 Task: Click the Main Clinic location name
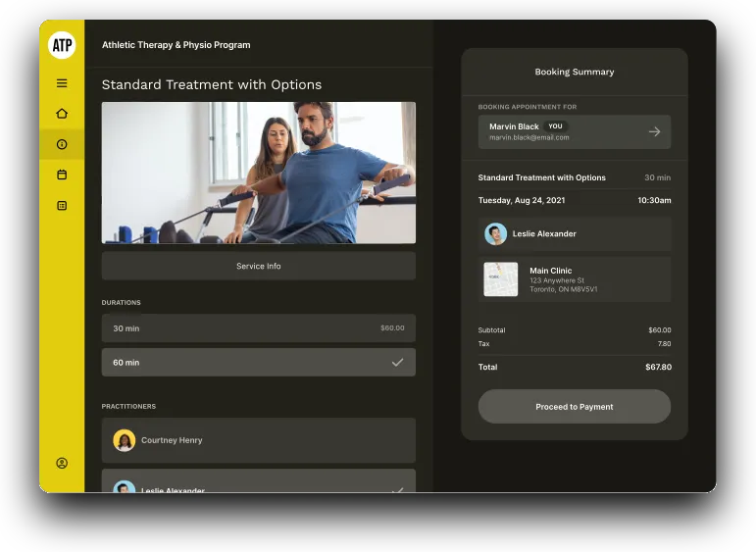tap(551, 271)
